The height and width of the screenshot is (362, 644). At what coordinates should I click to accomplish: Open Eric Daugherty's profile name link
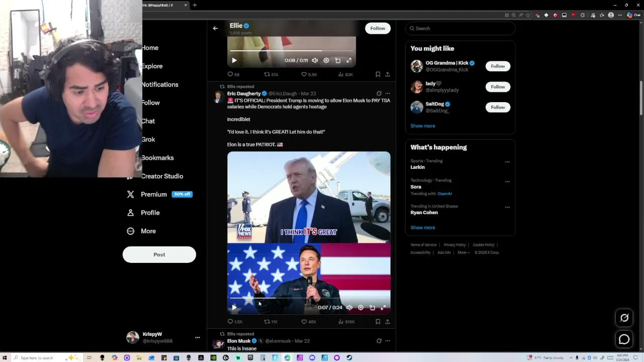coord(244,94)
